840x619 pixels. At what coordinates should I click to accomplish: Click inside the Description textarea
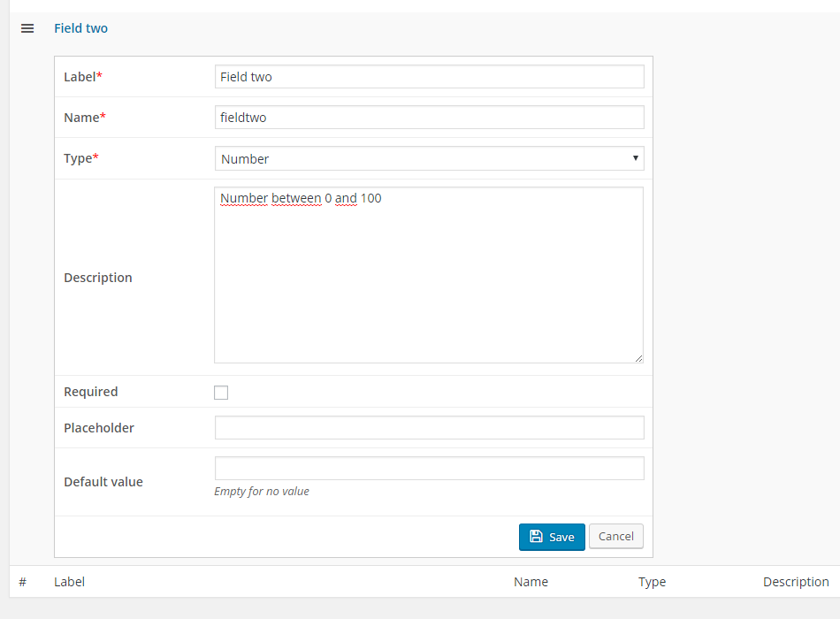click(428, 274)
